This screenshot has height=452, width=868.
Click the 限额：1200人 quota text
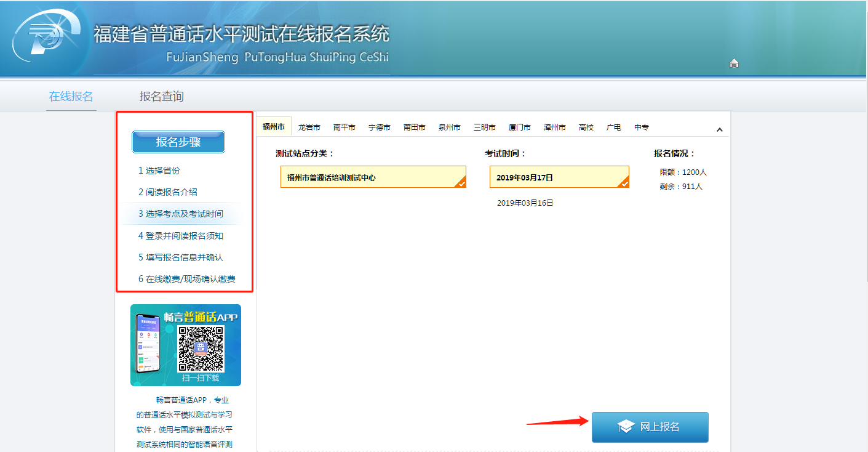(683, 172)
